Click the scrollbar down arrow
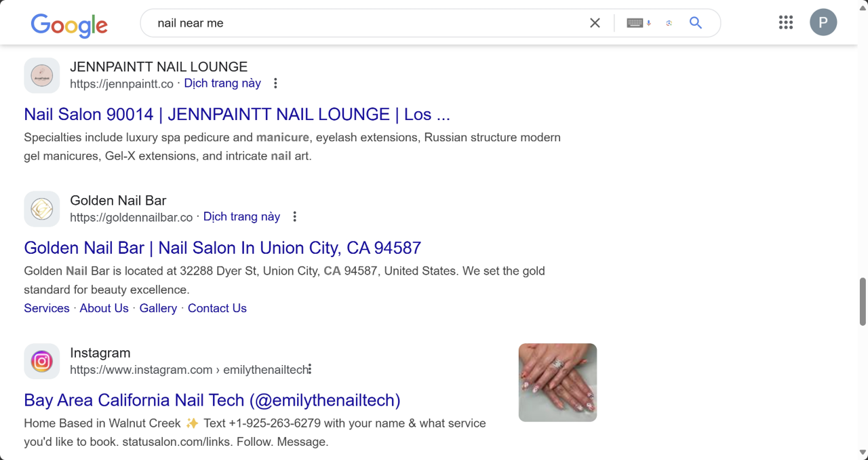 [x=863, y=453]
